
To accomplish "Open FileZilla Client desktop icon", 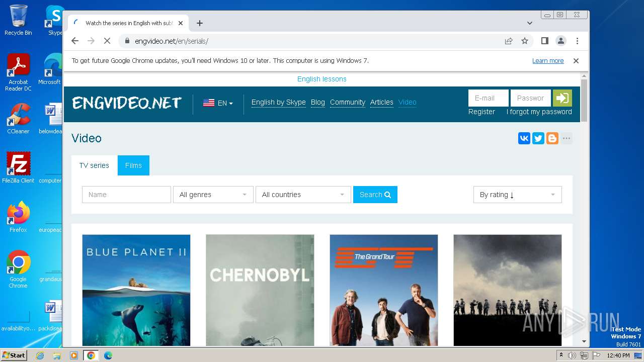I will 18,167.
